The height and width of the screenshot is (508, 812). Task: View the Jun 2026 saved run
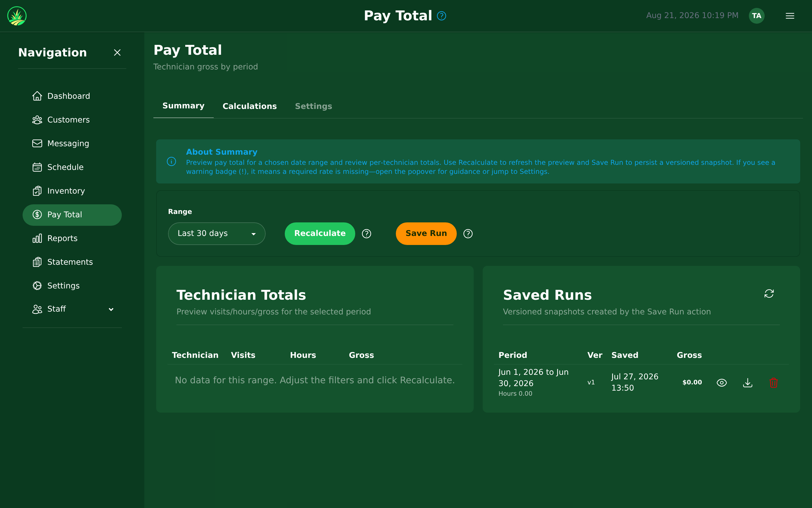tap(722, 383)
